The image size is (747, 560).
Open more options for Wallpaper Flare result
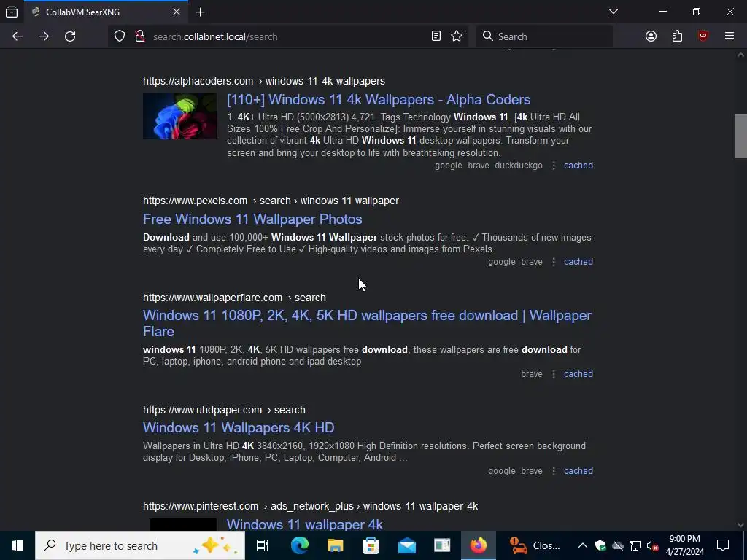(554, 374)
